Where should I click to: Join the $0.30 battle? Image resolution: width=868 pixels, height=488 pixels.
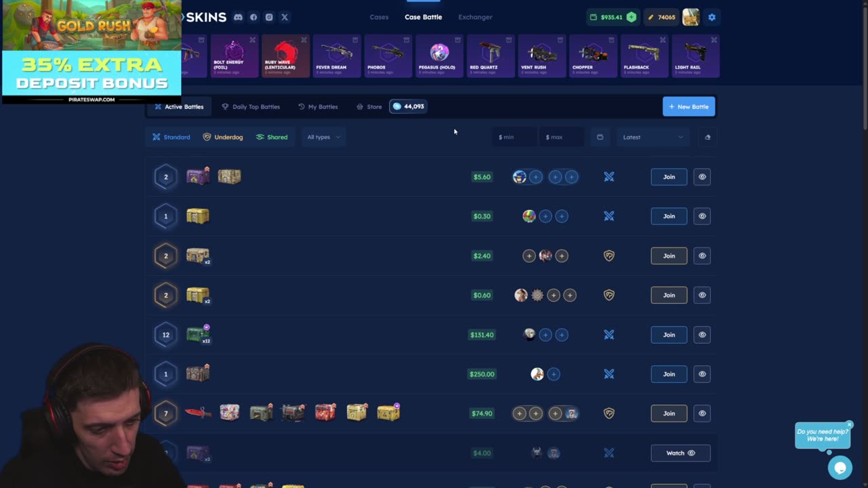[669, 216]
